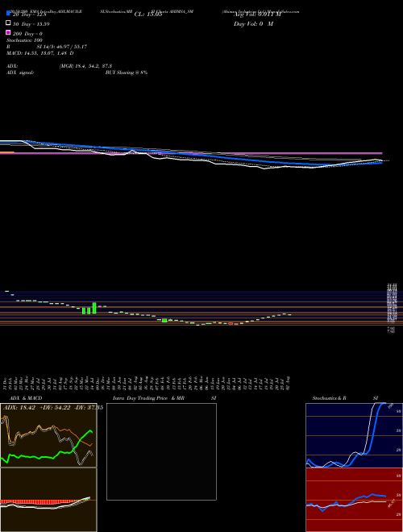Click the white 50 Day EMA legend swatch
This screenshot has height=532, width=403.
8,23
